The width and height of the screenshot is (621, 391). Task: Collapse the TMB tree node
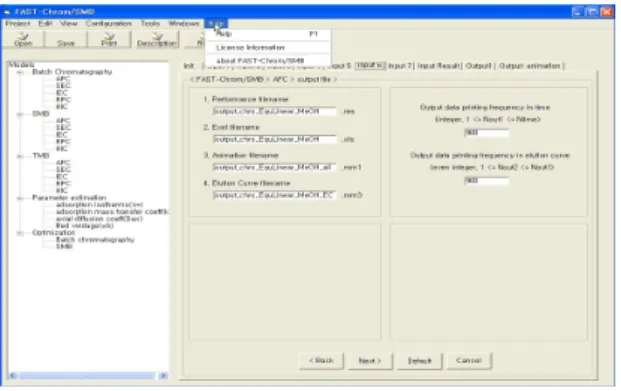pos(19,156)
